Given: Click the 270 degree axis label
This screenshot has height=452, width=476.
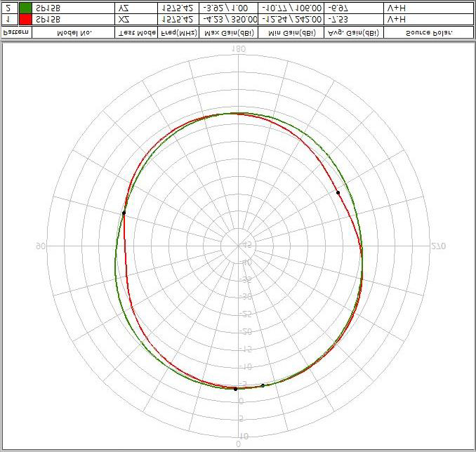Looking at the screenshot, I should pos(437,246).
